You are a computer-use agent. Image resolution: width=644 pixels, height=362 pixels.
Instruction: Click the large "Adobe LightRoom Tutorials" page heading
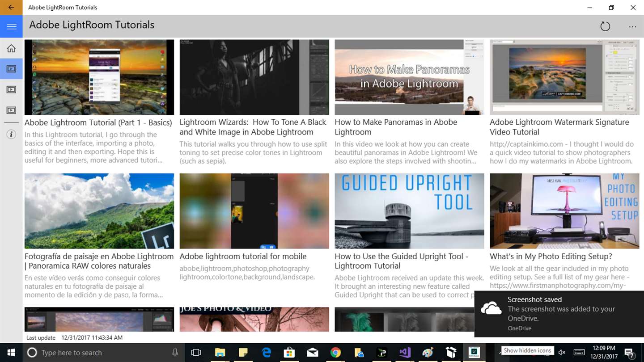tap(92, 25)
